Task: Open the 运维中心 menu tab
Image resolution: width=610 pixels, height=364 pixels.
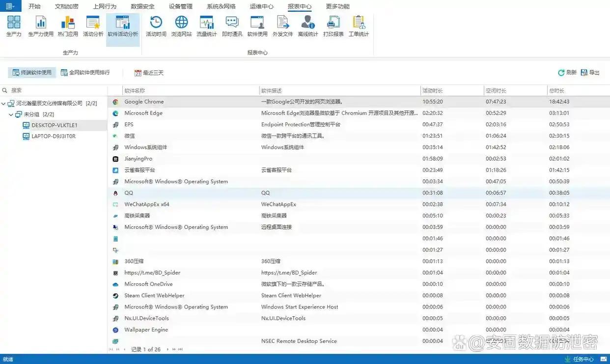Action: [261, 6]
